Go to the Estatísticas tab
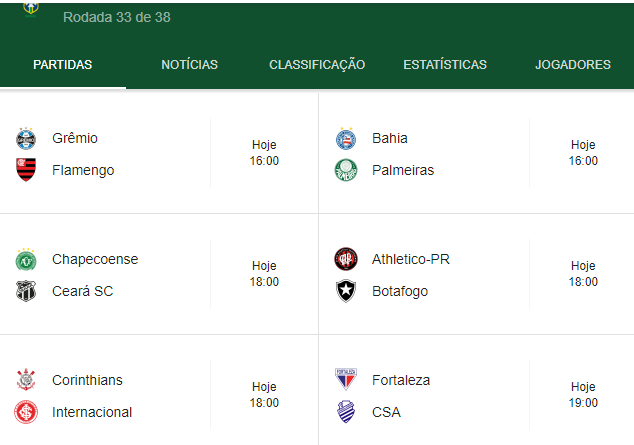634x445 pixels. click(445, 64)
